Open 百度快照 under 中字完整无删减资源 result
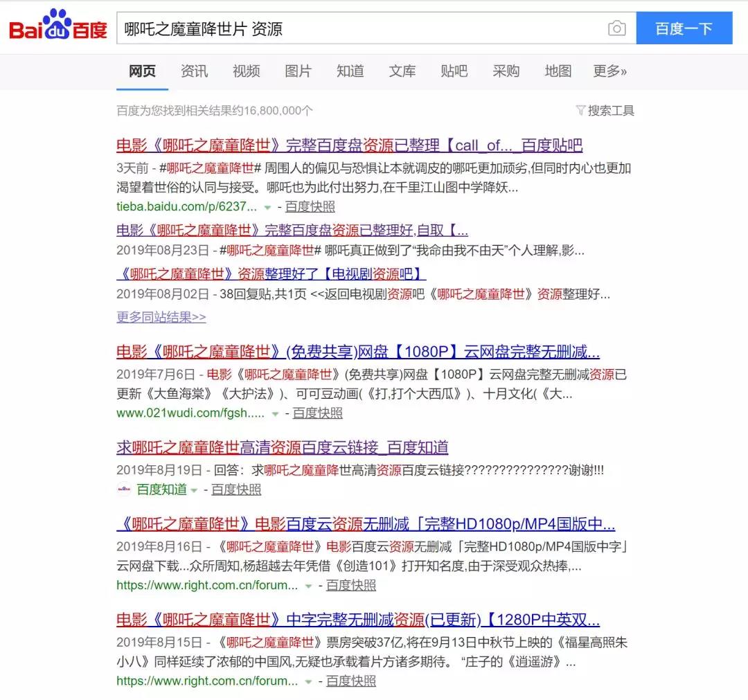The image size is (748, 700). click(351, 681)
